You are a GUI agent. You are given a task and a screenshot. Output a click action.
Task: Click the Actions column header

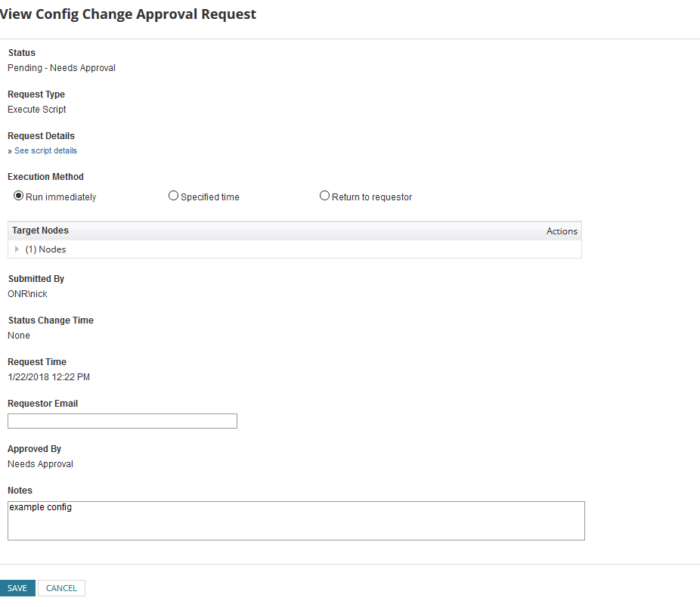pyautogui.click(x=562, y=231)
